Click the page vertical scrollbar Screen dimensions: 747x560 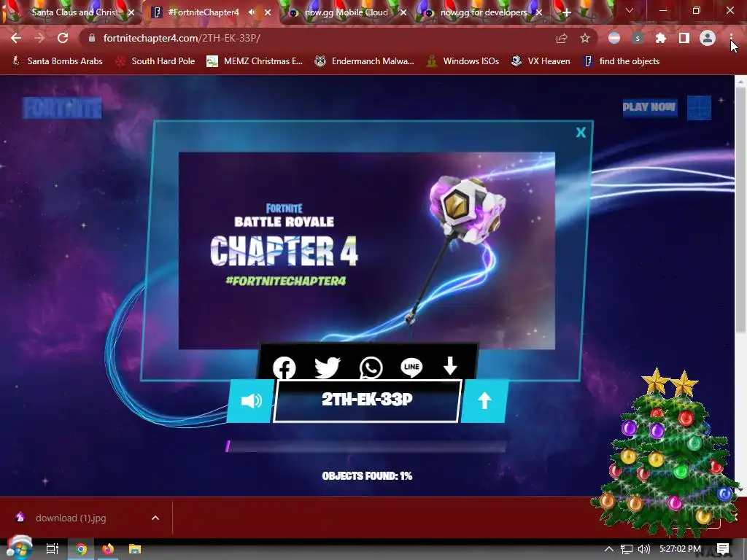[x=740, y=209]
